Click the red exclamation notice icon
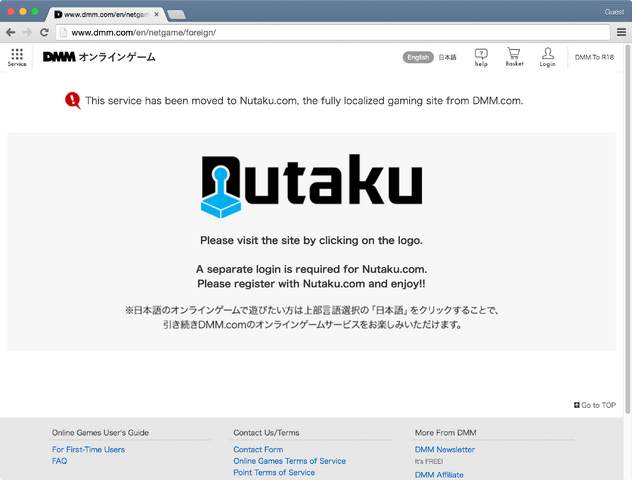Screen dimensions: 632x480 [73, 100]
